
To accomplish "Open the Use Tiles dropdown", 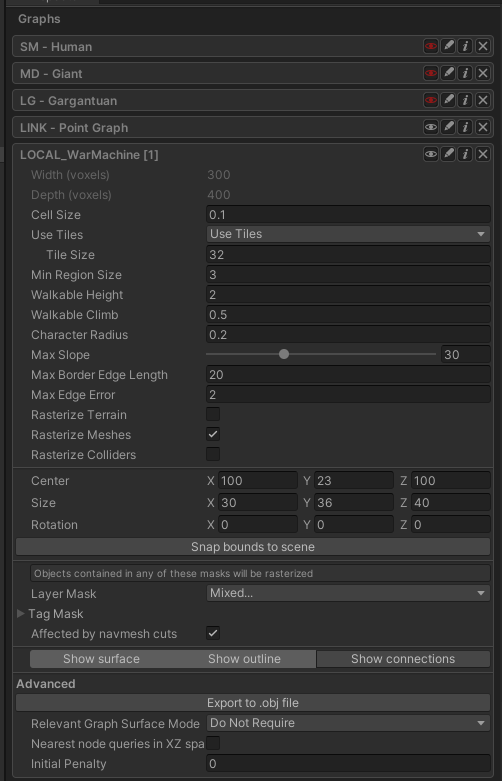I will coord(348,234).
